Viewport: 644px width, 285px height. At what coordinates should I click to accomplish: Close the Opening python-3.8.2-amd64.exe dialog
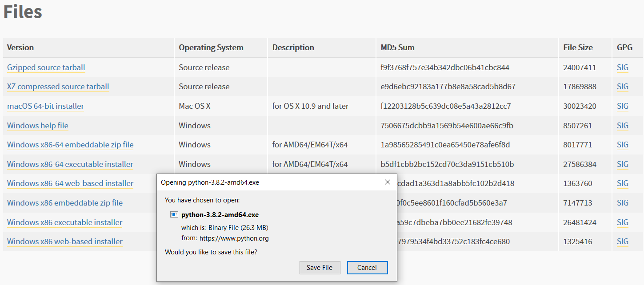pos(387,182)
